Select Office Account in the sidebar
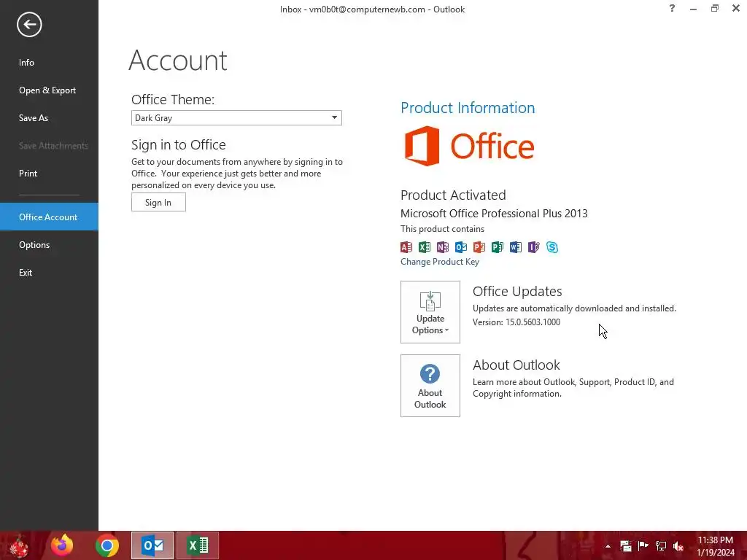Image resolution: width=747 pixels, height=560 pixels. [48, 217]
